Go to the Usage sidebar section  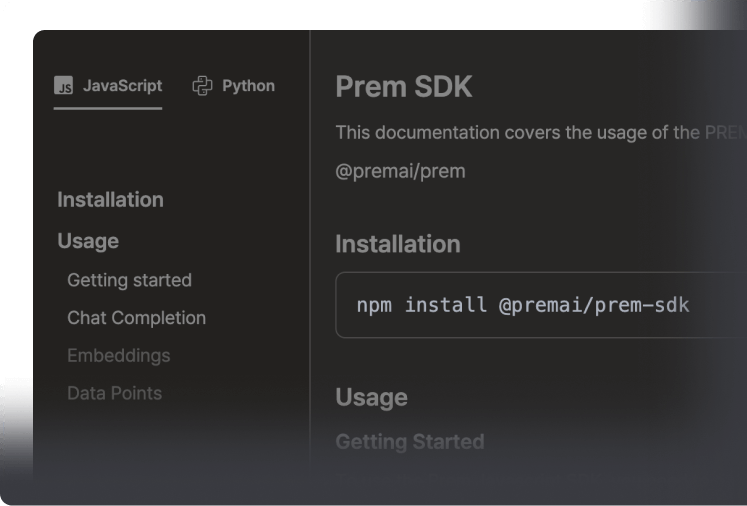tap(88, 241)
